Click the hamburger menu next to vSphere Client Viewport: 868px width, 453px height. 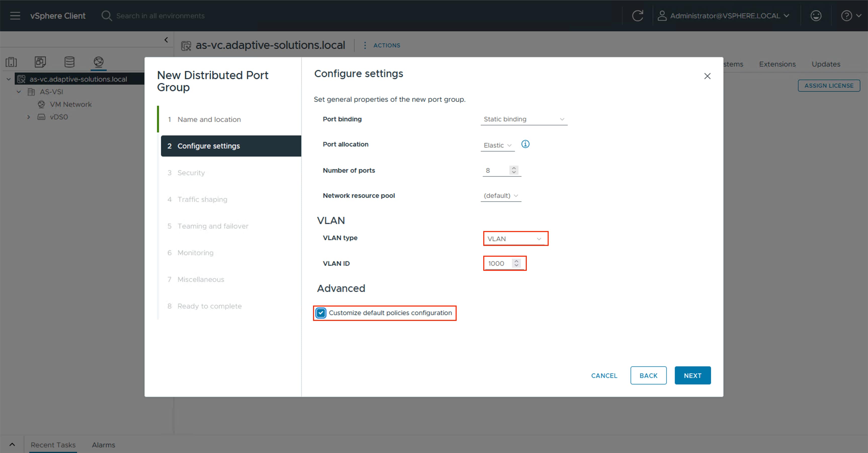15,16
